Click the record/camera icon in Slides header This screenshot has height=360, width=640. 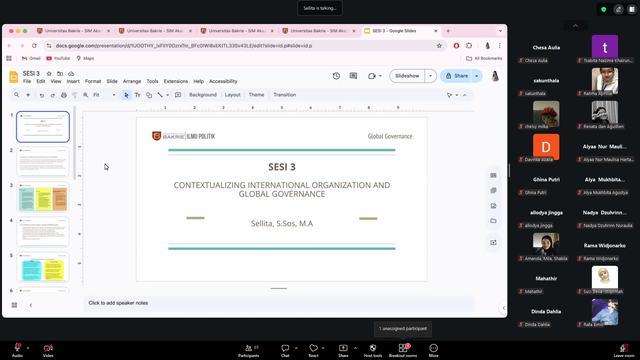(x=371, y=76)
